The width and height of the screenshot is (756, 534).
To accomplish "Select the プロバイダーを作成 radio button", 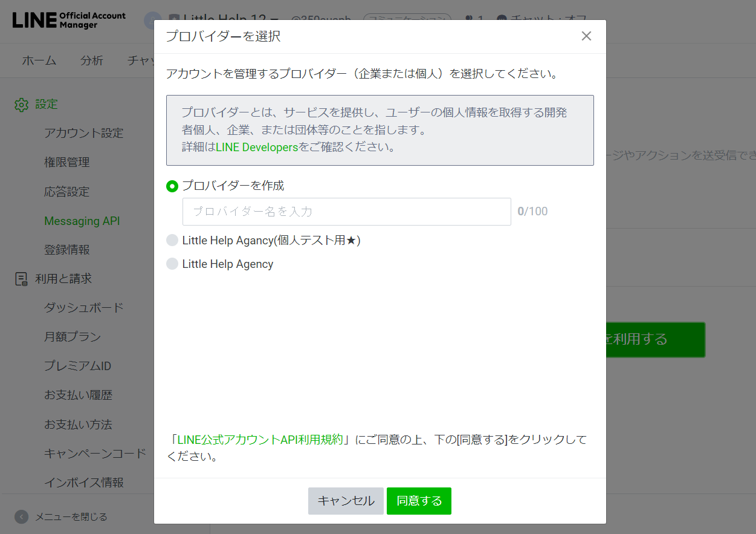I will pos(172,186).
